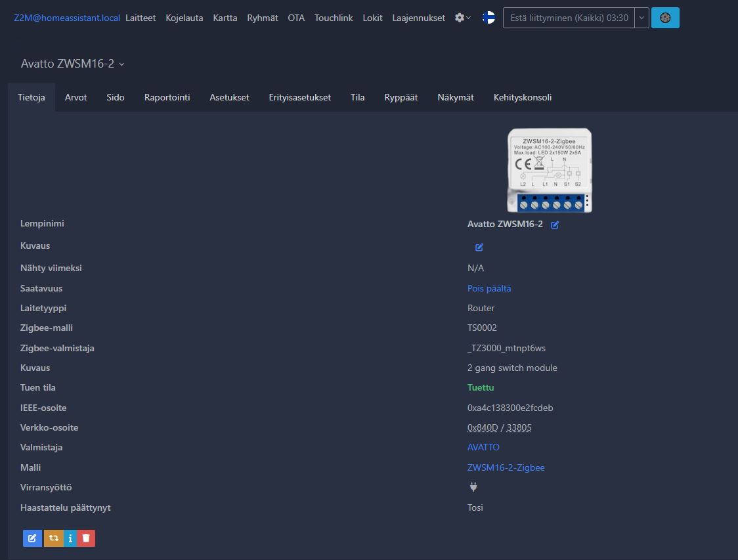Click the device product image
Screen dimensions: 738x560
coord(550,170)
